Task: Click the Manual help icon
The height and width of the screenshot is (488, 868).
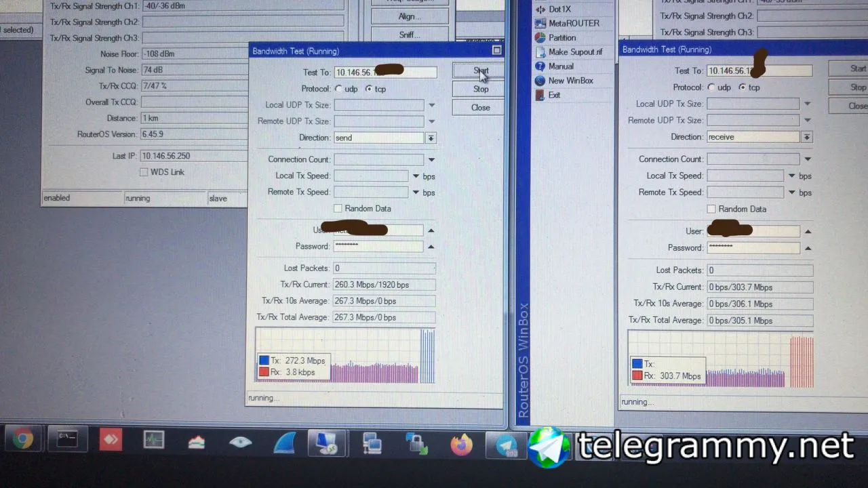Action: 540,66
